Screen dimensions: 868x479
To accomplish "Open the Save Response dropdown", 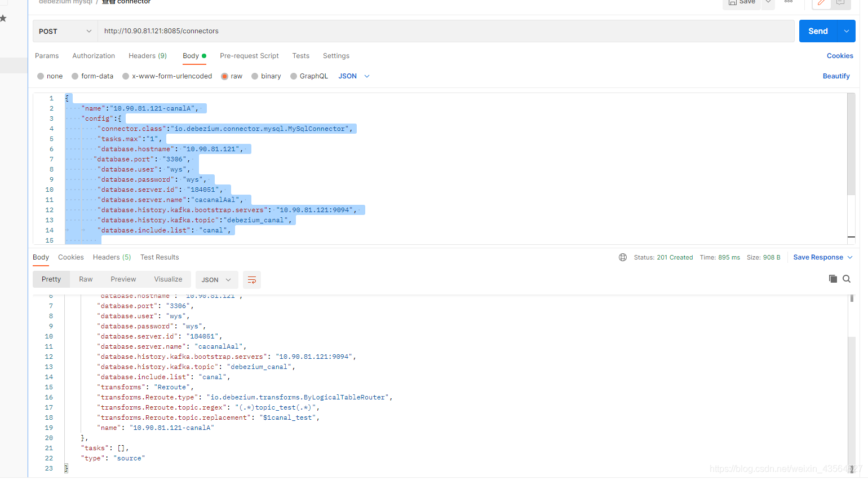I will click(823, 257).
